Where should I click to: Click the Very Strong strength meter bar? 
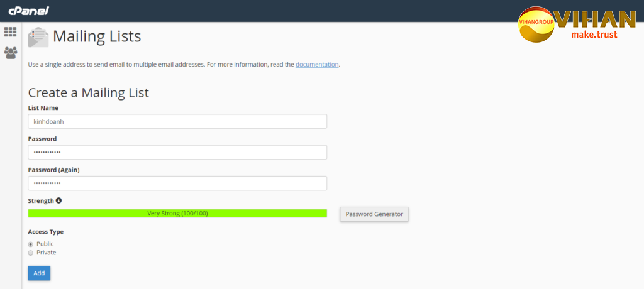pos(177,214)
